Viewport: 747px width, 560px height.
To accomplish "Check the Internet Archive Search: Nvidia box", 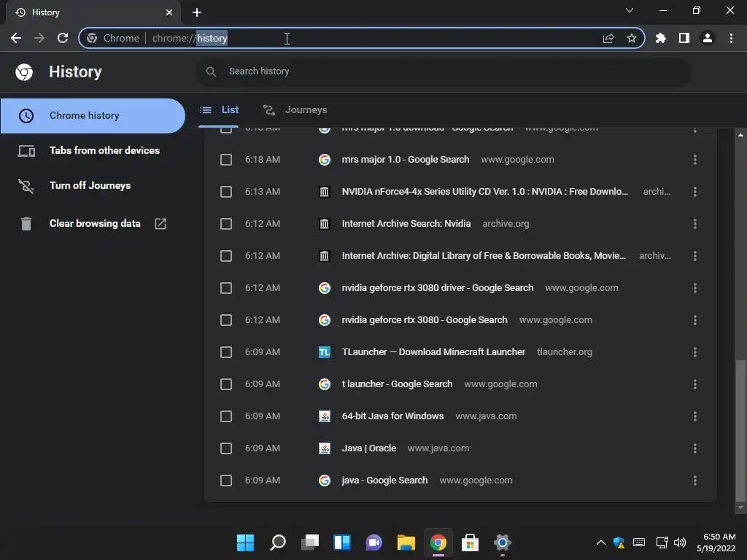I will [226, 224].
